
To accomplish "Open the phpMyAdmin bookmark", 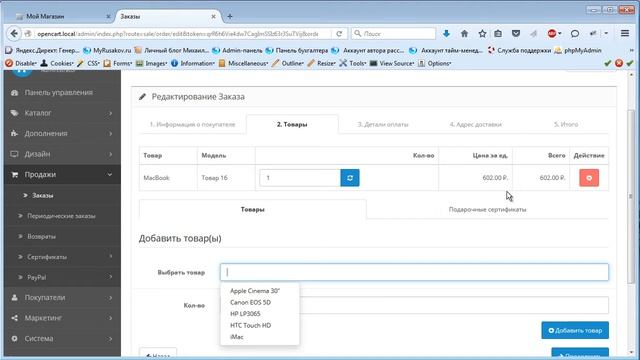I will click(x=578, y=50).
